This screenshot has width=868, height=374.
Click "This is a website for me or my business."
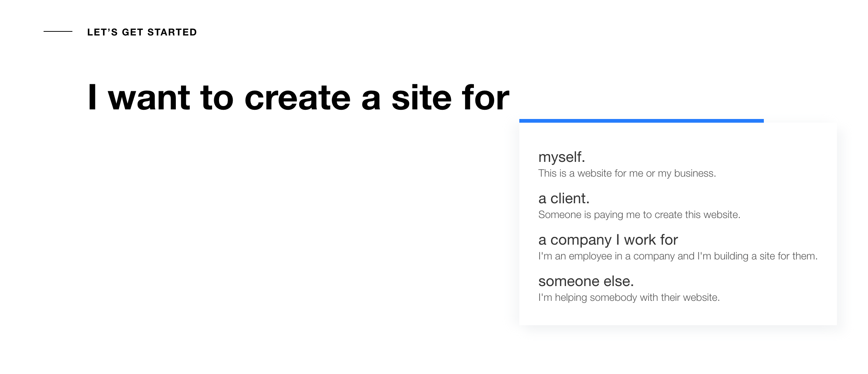click(x=628, y=173)
